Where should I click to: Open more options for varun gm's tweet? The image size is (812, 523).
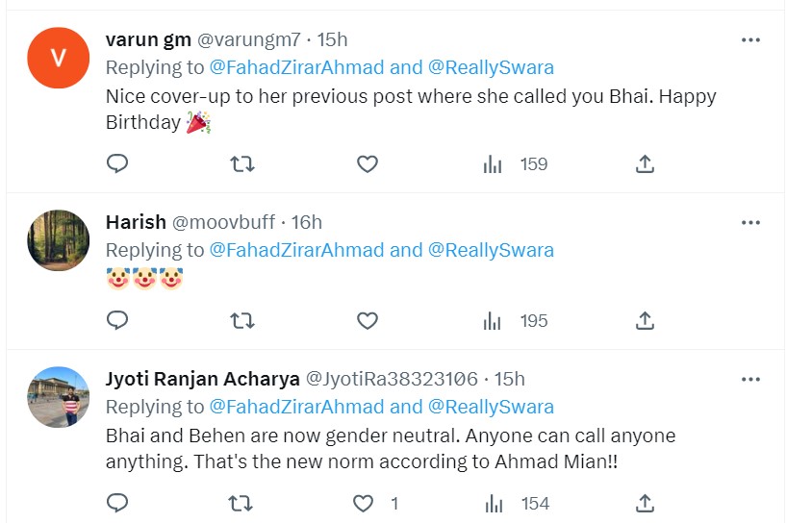tap(750, 39)
